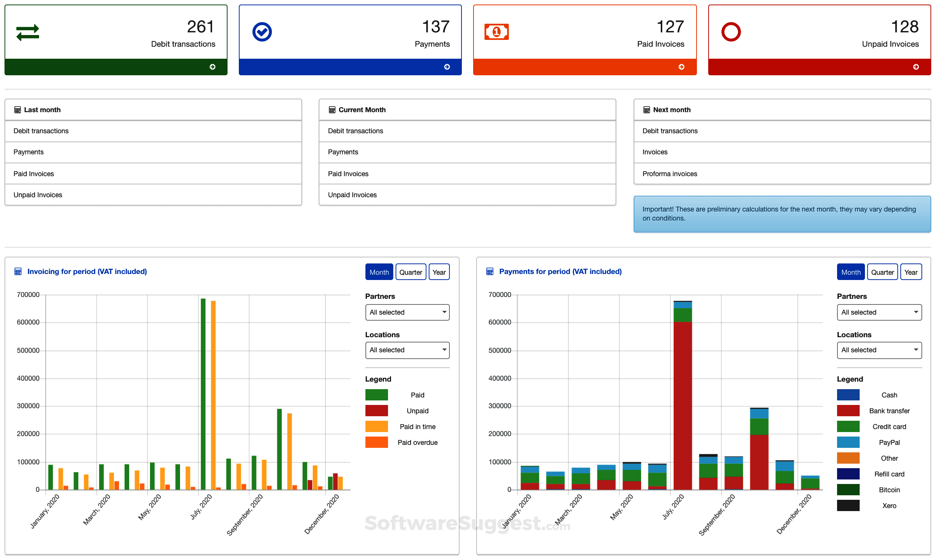Click the red Unpaid legend swatch
Image resolution: width=935 pixels, height=560 pixels.
point(376,411)
